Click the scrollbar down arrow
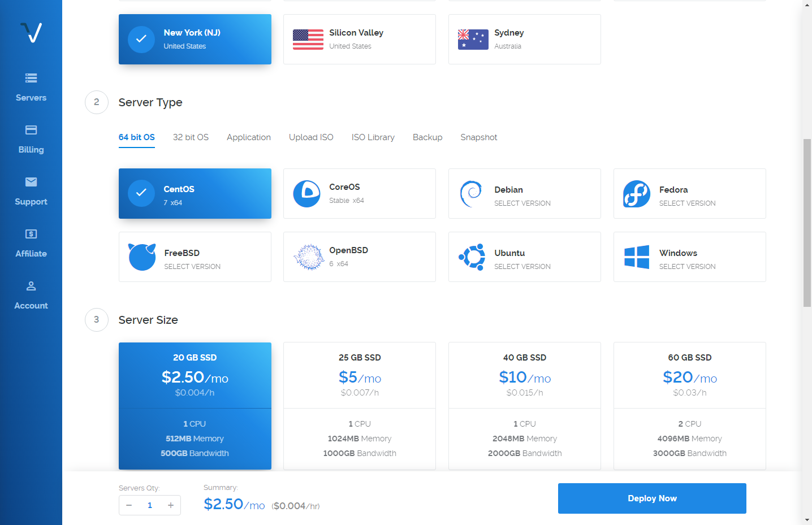This screenshot has width=812, height=525. [807, 520]
